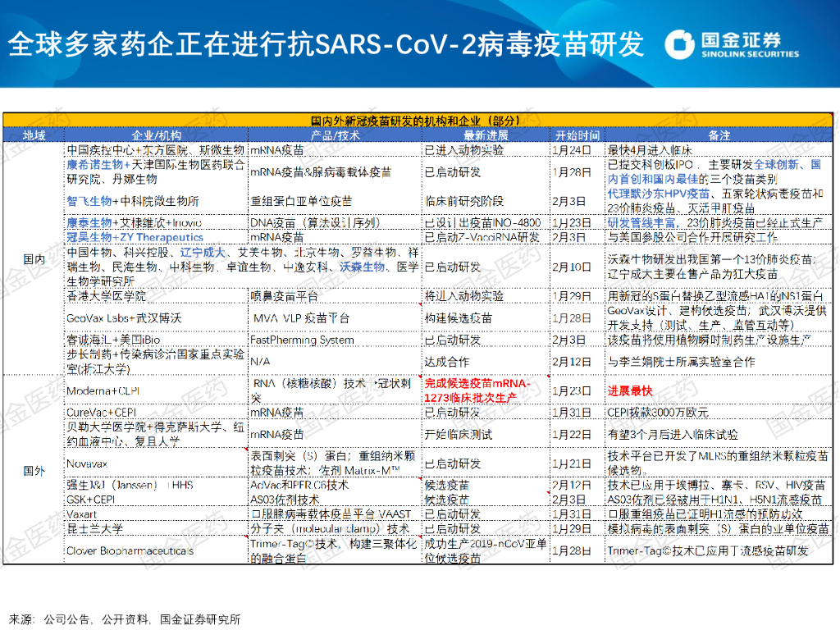
Task: Select the 国外 region cell
Action: click(x=34, y=470)
